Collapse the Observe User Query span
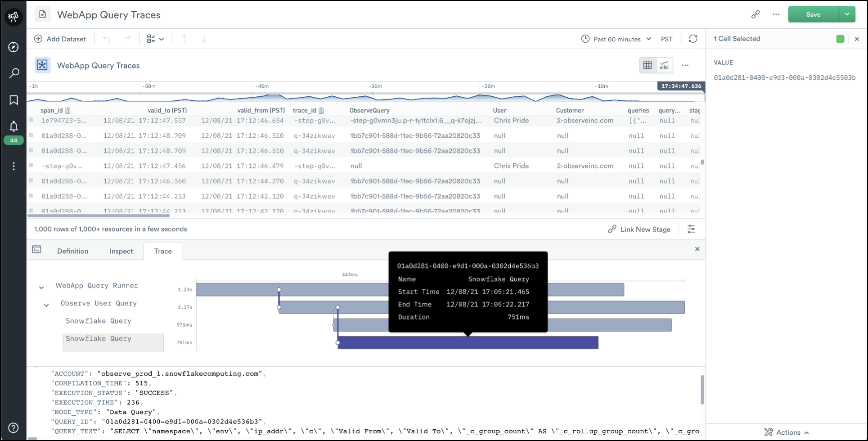Viewport: 868px width, 441px height. (x=46, y=305)
